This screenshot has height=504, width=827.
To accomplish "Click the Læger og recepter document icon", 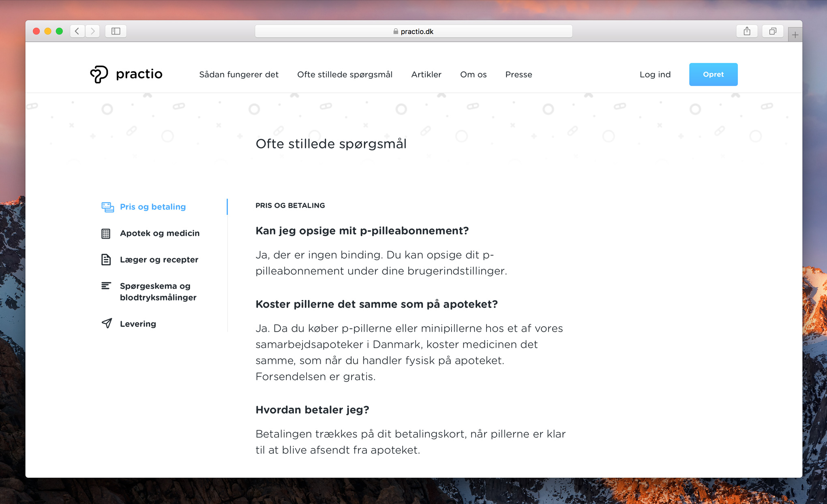I will (x=106, y=260).
